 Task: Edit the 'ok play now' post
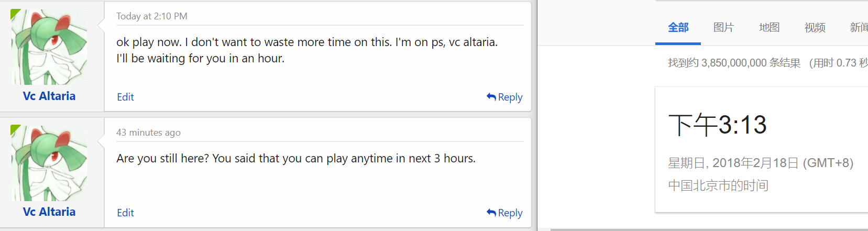tap(125, 97)
